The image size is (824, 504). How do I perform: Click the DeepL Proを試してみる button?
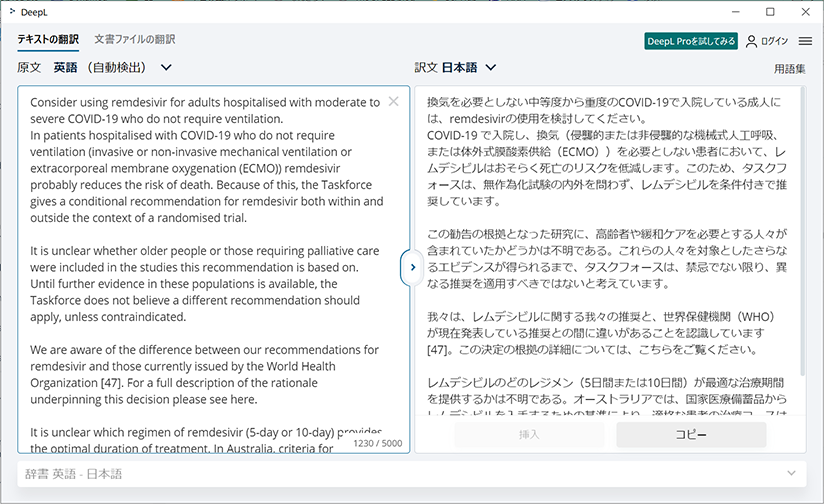691,41
